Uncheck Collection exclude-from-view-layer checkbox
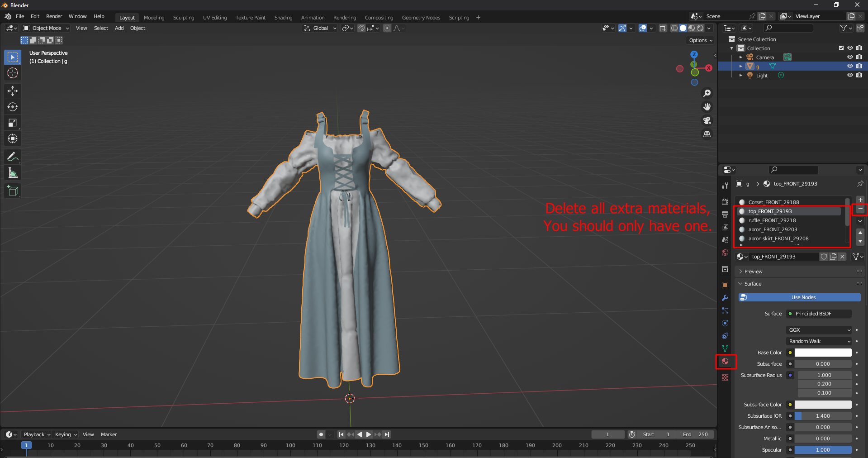This screenshot has height=458, width=868. [841, 48]
